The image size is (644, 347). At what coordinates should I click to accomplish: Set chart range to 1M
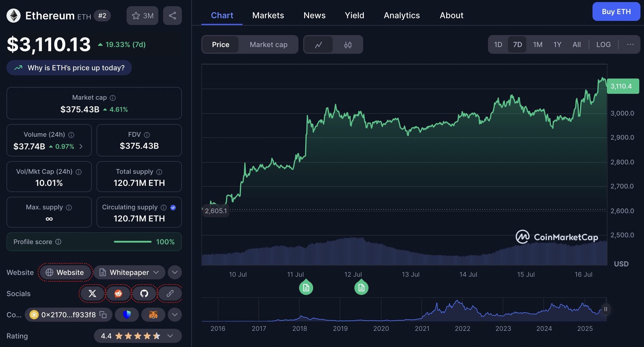tap(538, 45)
